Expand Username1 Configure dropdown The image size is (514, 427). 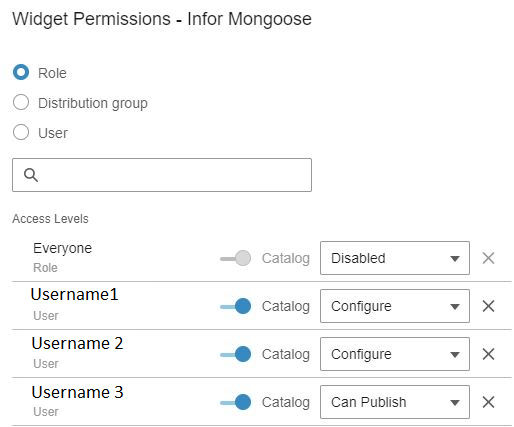point(395,306)
